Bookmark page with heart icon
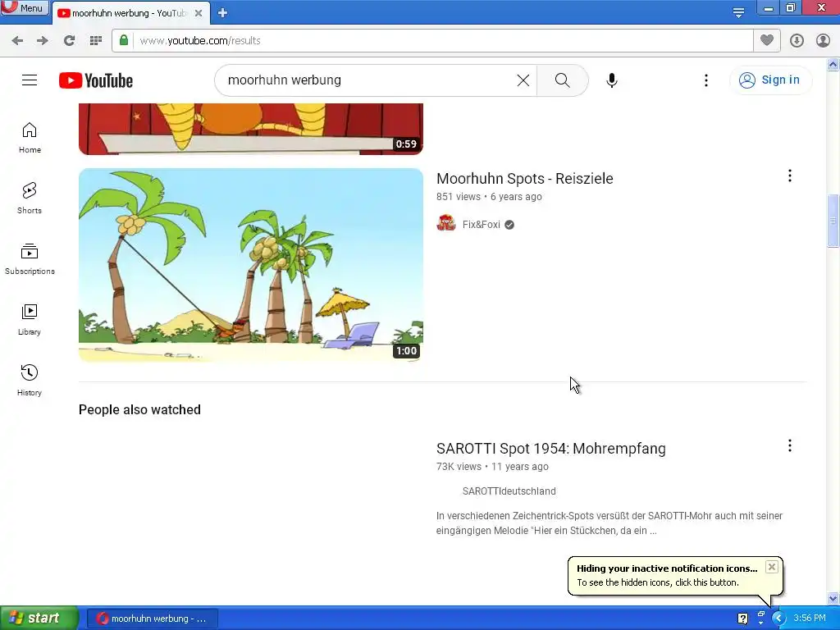The width and height of the screenshot is (840, 630). (x=767, y=40)
